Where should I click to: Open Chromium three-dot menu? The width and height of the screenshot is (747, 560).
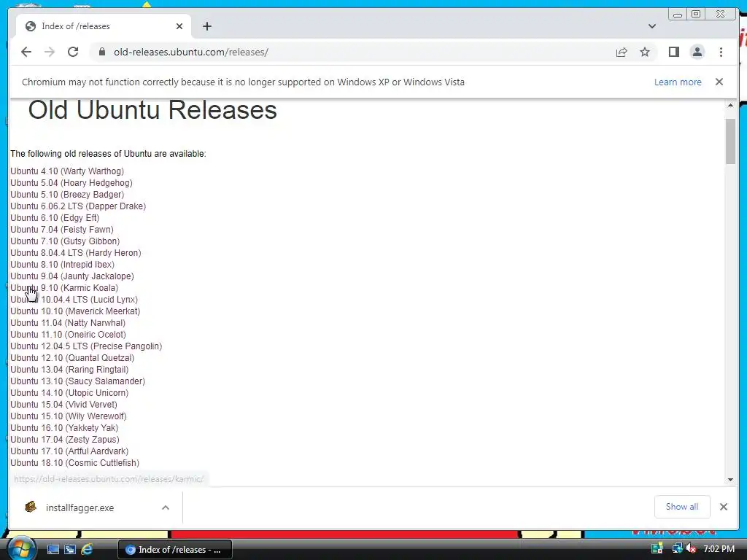pos(721,52)
